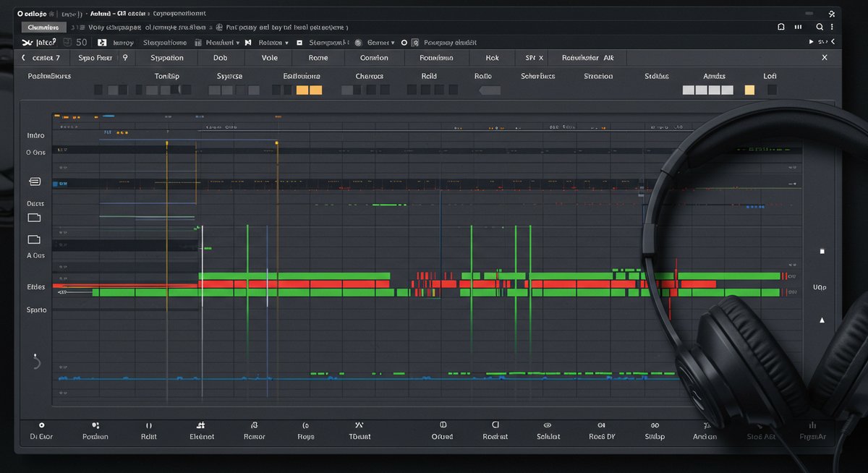Open search with the magnifier icon
This screenshot has height=473, width=868.
(820, 27)
